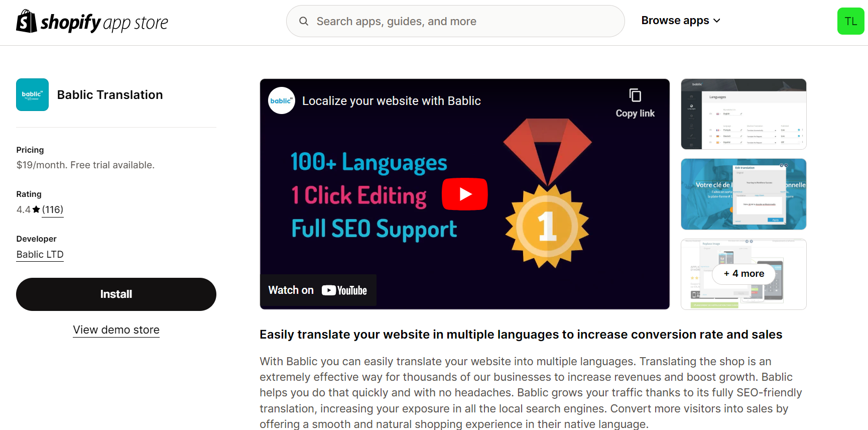Play the YouTube video
Screen dimensions: 868x430
[464, 194]
